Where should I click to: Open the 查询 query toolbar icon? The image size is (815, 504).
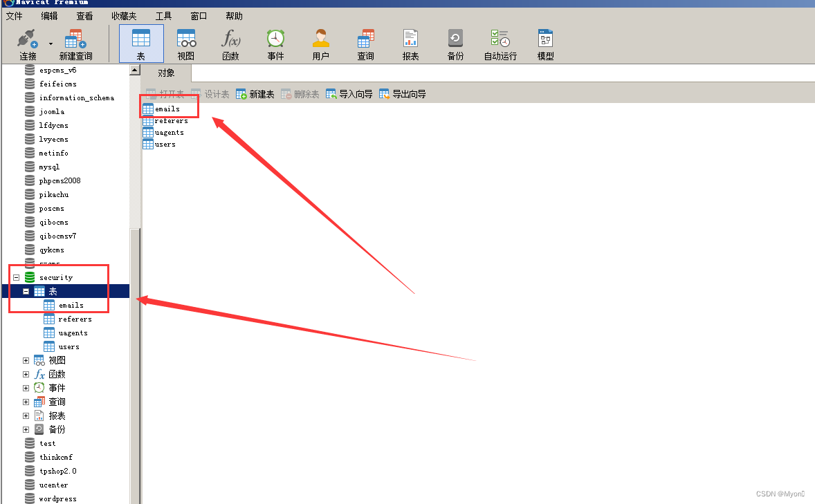[365, 45]
